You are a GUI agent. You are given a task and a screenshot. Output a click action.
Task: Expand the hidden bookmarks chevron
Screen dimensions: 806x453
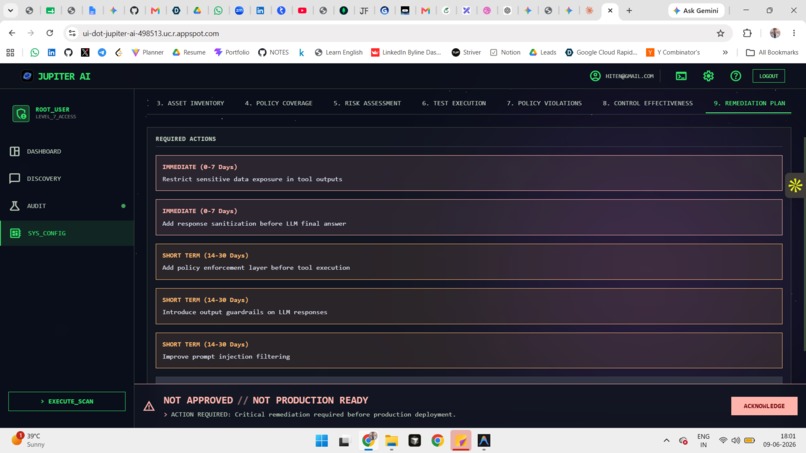click(x=725, y=52)
